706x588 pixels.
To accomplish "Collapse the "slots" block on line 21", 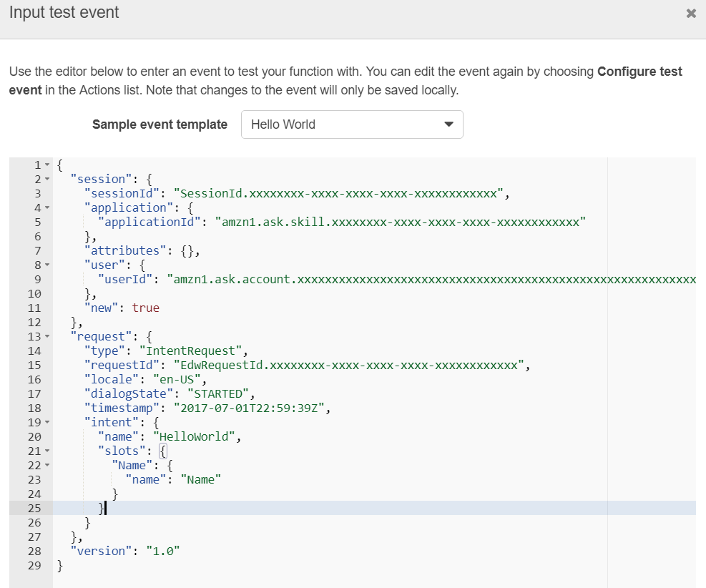I will pos(47,451).
